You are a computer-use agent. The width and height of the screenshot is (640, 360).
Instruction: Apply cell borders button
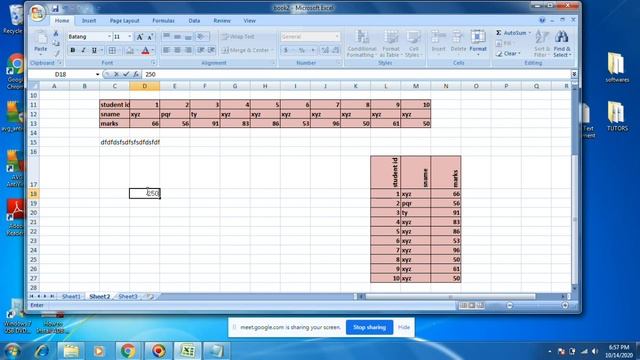[x=112, y=50]
